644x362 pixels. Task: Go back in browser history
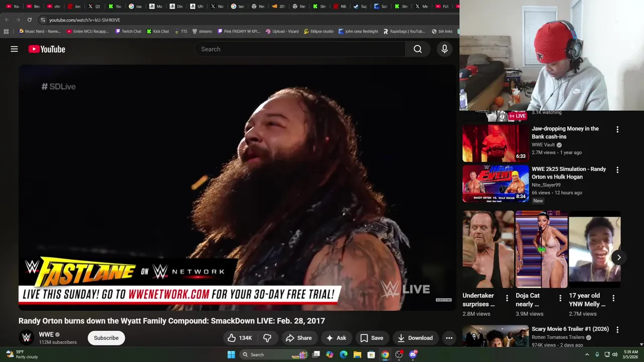tap(7, 20)
